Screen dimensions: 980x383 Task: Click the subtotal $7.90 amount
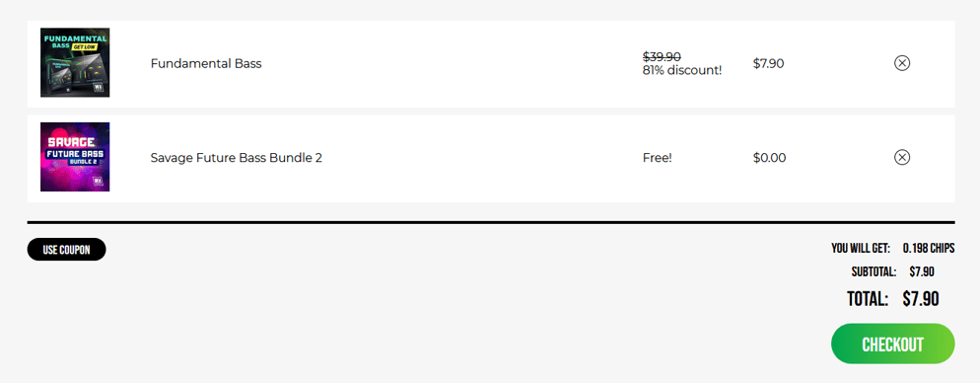pyautogui.click(x=922, y=271)
